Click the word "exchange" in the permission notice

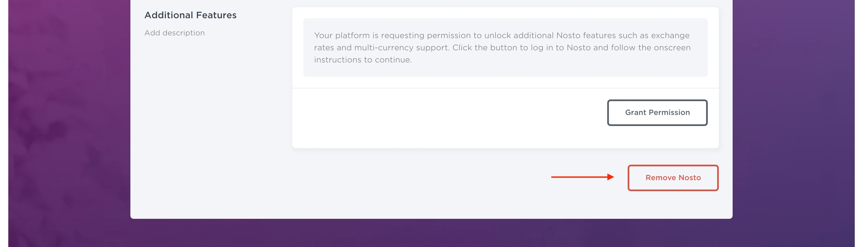click(669, 35)
